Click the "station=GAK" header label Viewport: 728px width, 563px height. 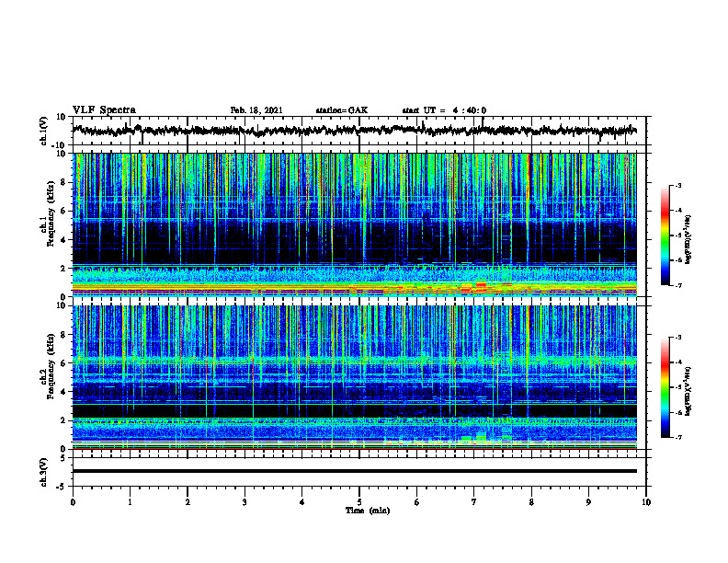pos(342,110)
